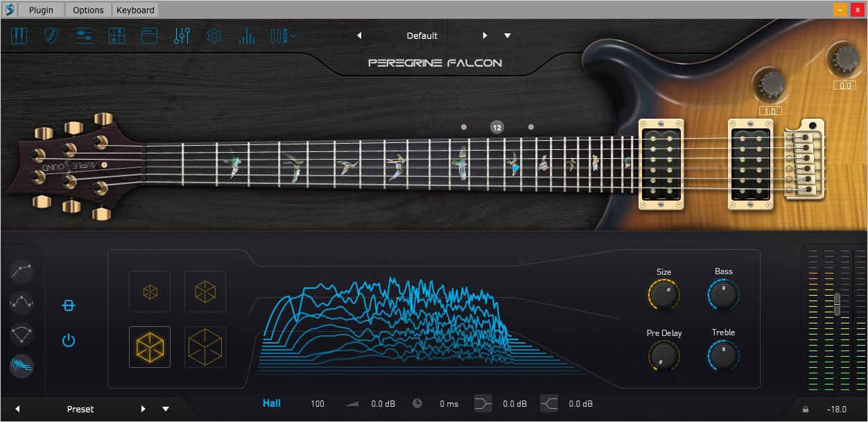Toggle the reverb power button
This screenshot has height=422, width=868.
[68, 340]
